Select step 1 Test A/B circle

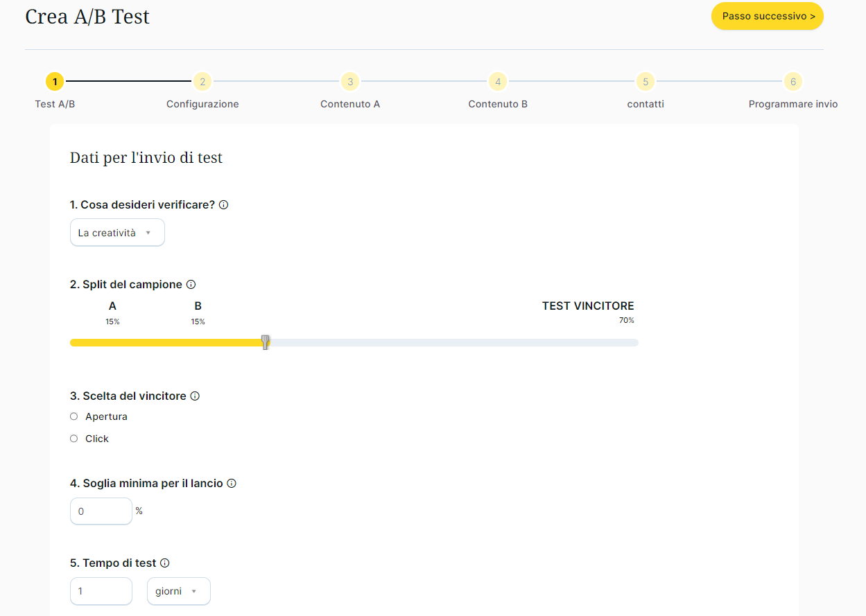pos(55,82)
